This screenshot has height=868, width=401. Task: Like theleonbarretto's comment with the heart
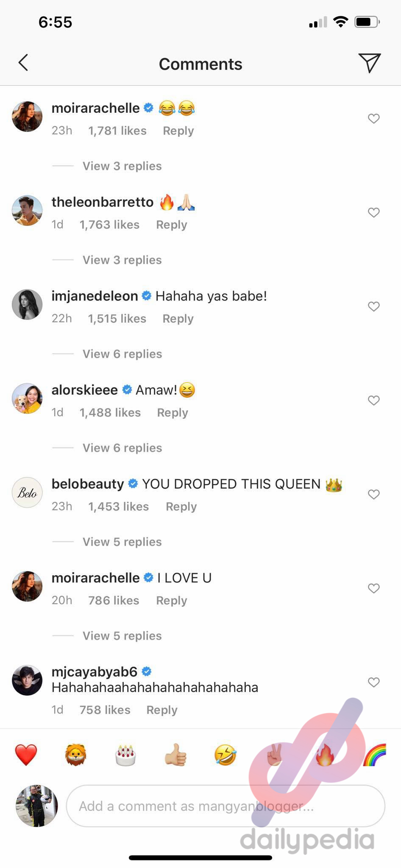[373, 212]
